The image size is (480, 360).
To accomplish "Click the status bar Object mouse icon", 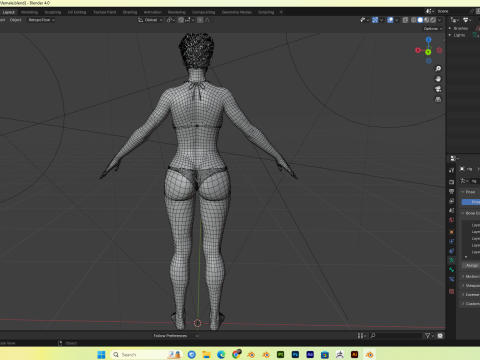I will tap(60, 343).
